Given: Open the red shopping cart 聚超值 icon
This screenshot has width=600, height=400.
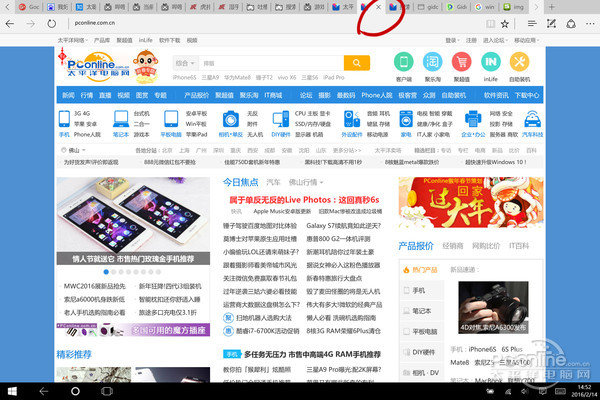Looking at the screenshot, I should [461, 62].
